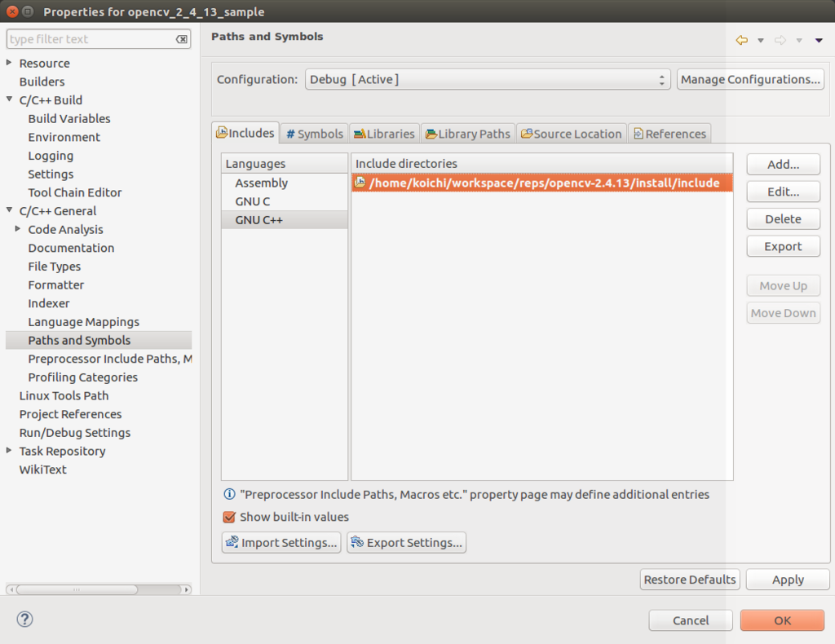This screenshot has width=835, height=644.
Task: Switch to the Source Location tab
Action: pos(572,134)
